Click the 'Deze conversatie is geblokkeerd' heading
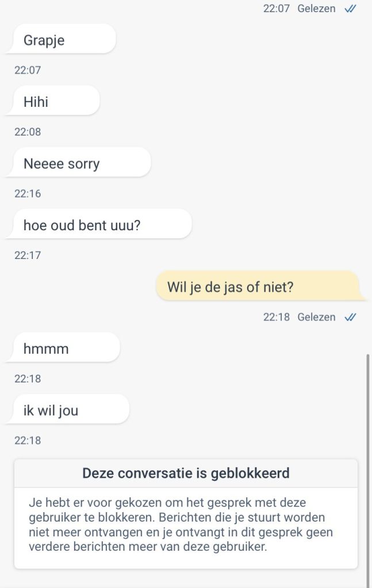The height and width of the screenshot is (588, 372). [x=186, y=473]
